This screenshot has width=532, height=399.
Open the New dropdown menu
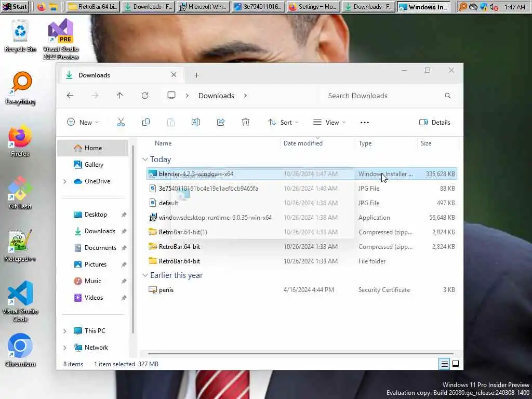pyautogui.click(x=83, y=123)
